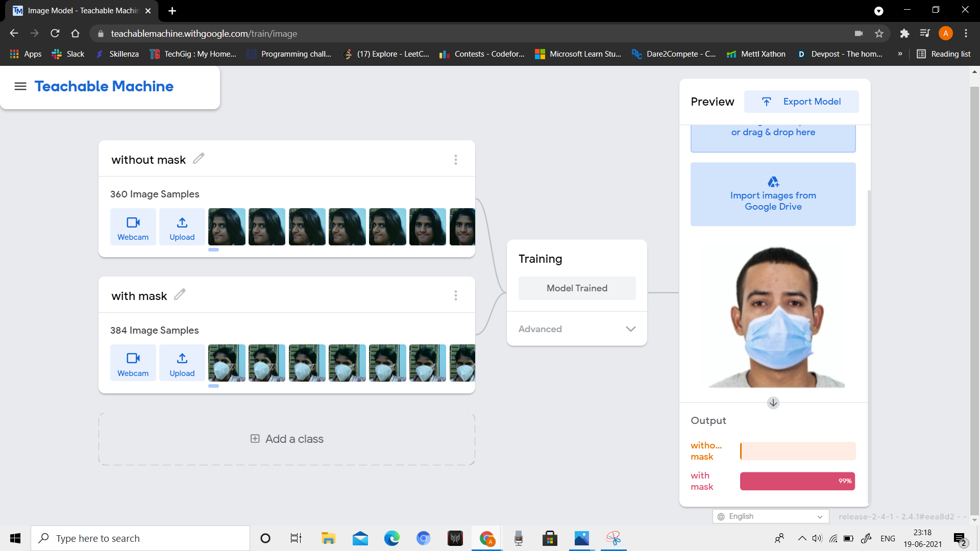Rename with mask class via pencil icon
The image size is (980, 551).
pyautogui.click(x=180, y=295)
